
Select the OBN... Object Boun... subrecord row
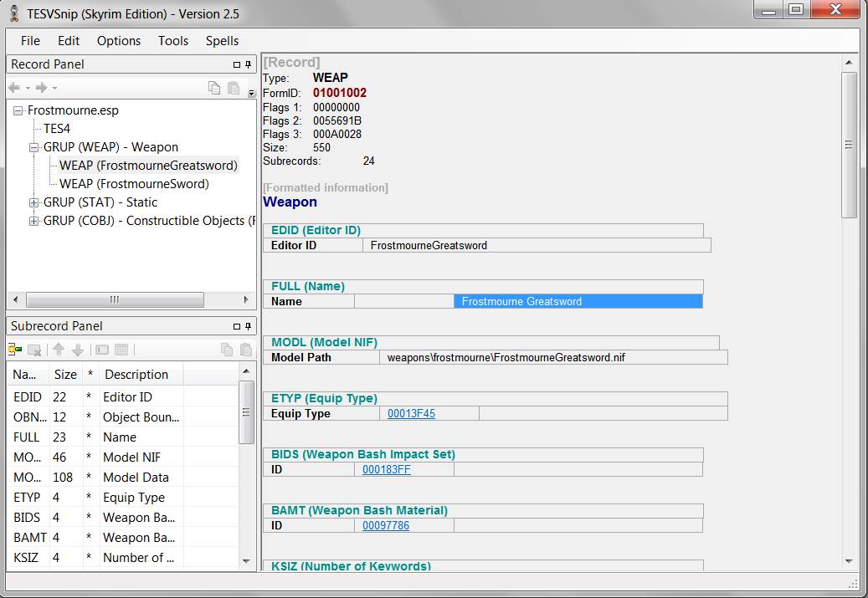[x=123, y=417]
